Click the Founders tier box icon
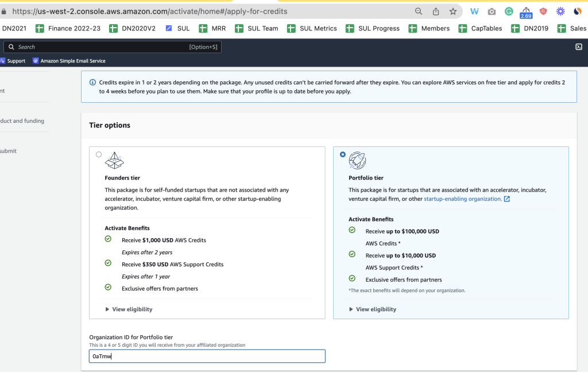The width and height of the screenshot is (588, 372). 114,160
